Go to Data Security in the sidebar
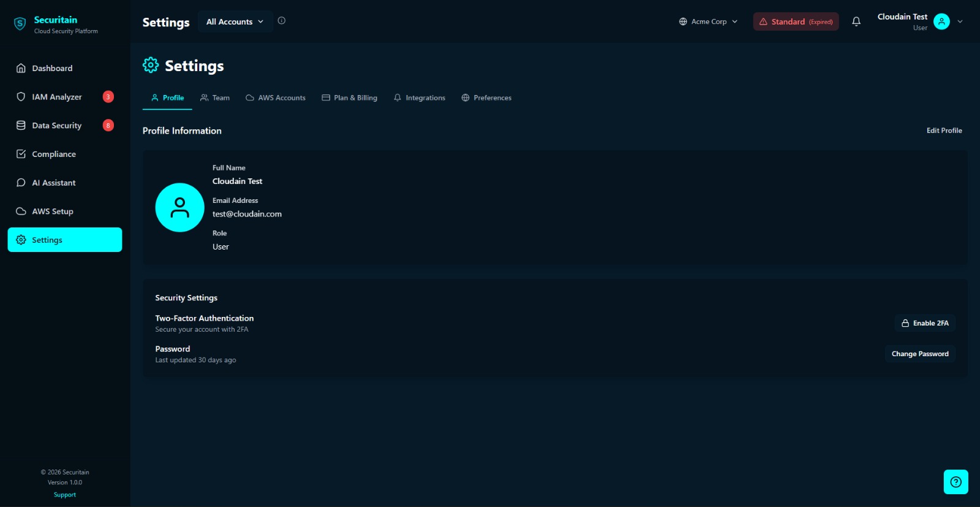 56,126
